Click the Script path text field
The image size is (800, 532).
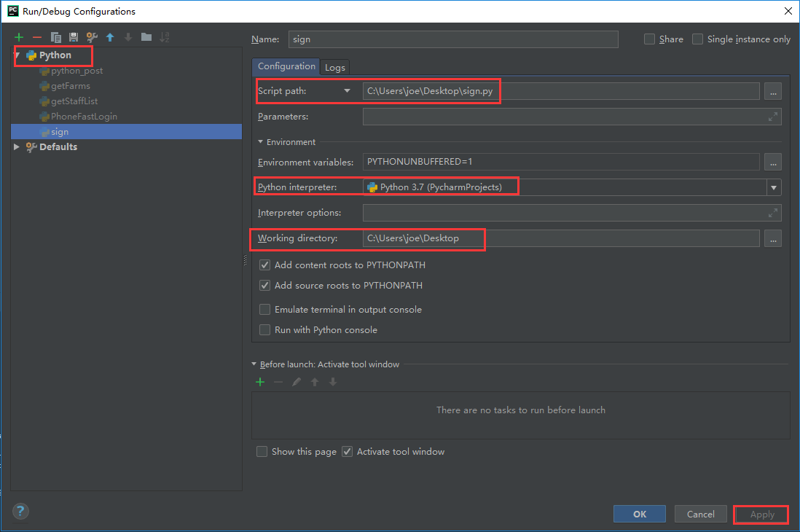coord(561,91)
